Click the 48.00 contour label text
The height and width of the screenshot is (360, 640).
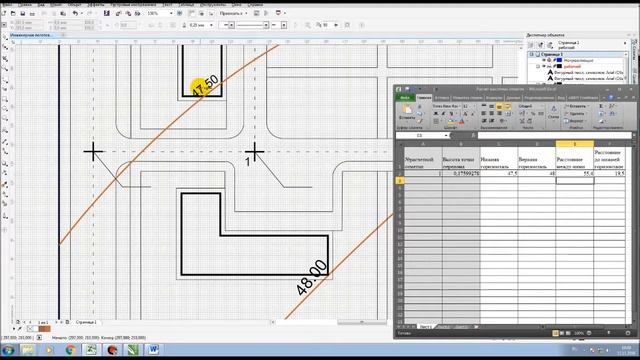tap(311, 278)
